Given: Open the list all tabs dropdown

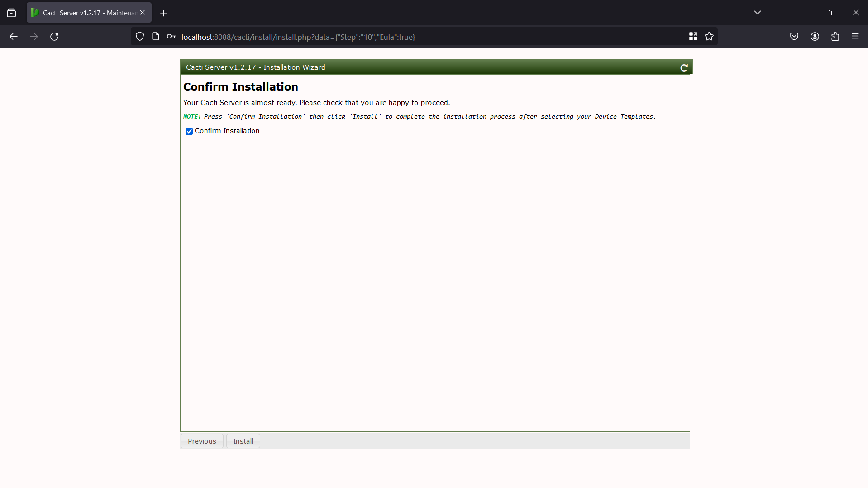Looking at the screenshot, I should pyautogui.click(x=758, y=13).
